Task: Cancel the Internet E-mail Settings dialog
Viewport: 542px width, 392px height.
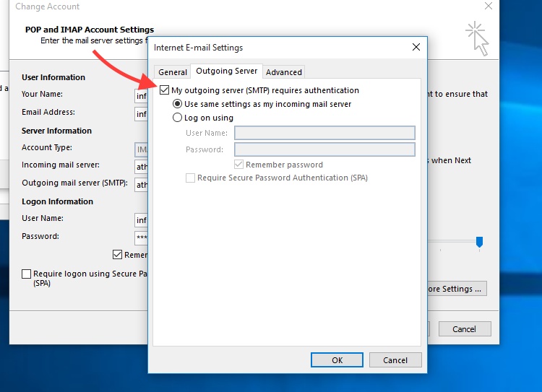Action: [x=395, y=360]
